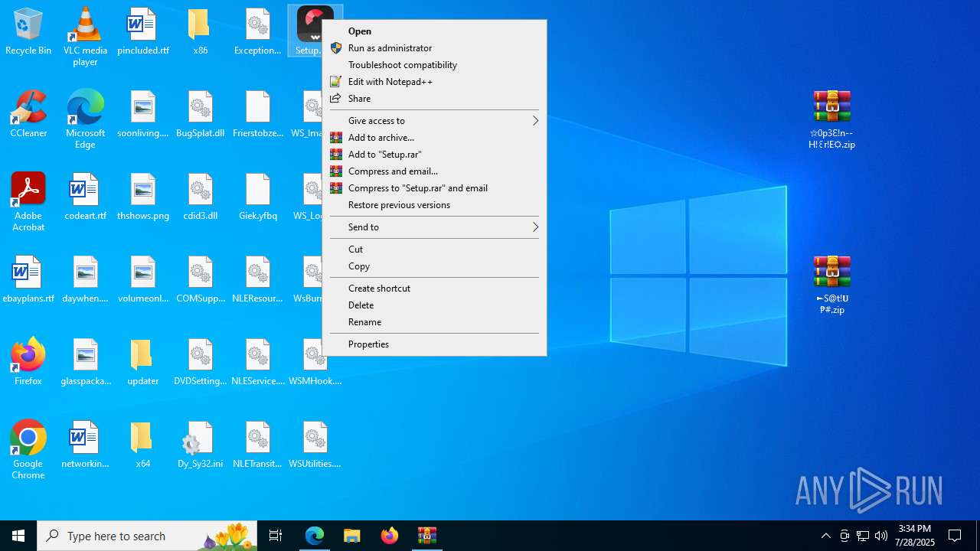This screenshot has width=980, height=551.
Task: Select the CCleaner desktop shortcut
Action: click(28, 114)
